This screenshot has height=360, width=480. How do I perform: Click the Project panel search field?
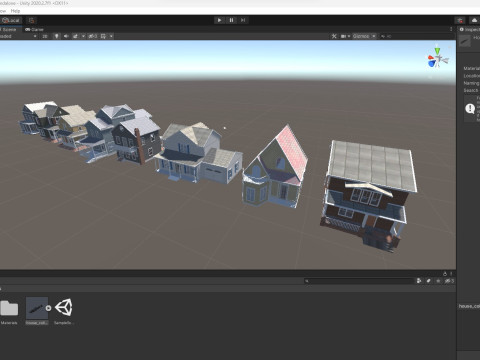tap(359, 281)
